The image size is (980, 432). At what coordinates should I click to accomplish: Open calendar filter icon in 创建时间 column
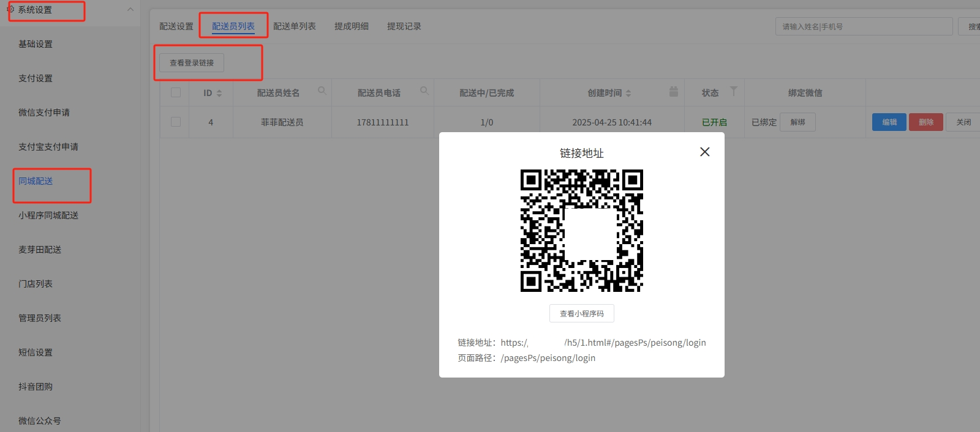tap(673, 92)
